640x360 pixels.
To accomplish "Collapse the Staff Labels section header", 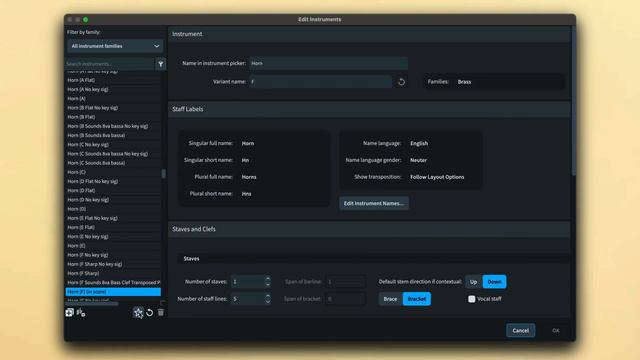I will 369,109.
